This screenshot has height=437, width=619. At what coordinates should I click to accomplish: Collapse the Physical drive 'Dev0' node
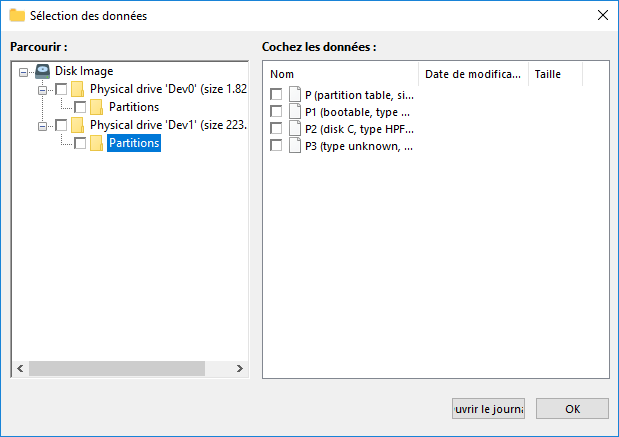pyautogui.click(x=42, y=90)
